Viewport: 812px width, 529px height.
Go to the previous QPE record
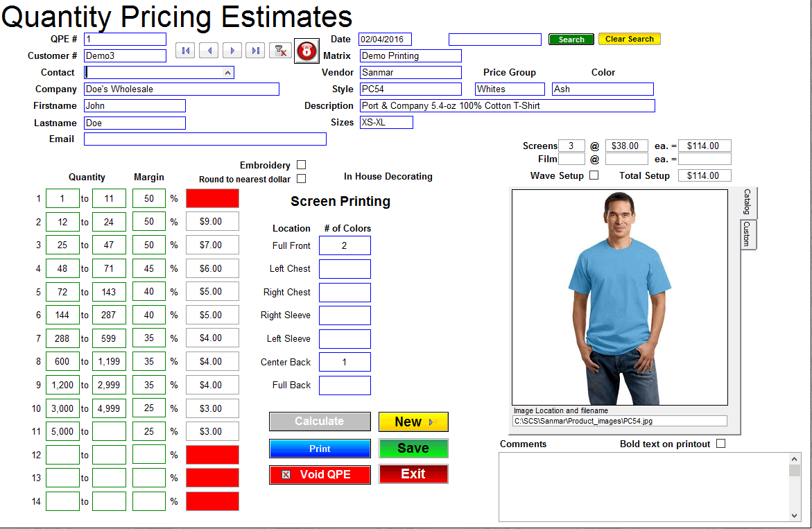(209, 51)
